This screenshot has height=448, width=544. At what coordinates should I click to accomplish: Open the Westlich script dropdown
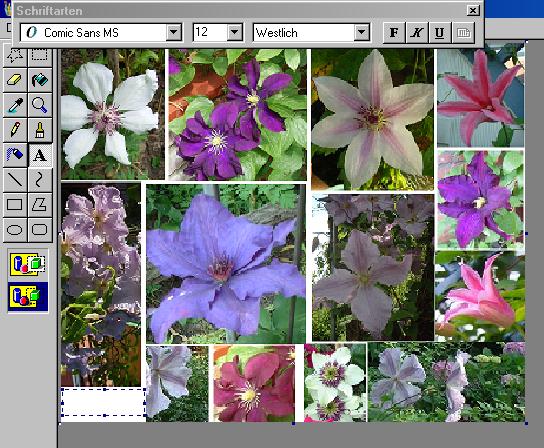[362, 33]
